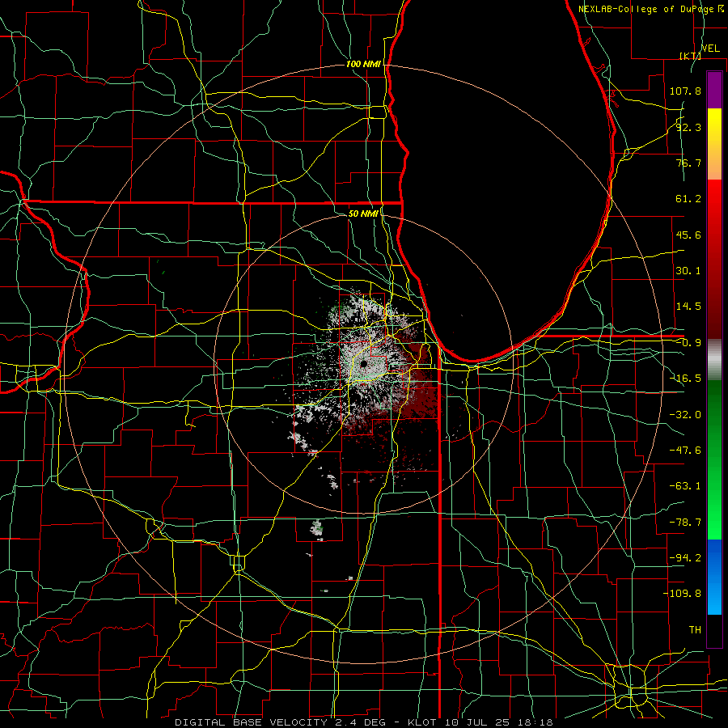
Task: Click the -94.2 legend value
Action: click(685, 558)
